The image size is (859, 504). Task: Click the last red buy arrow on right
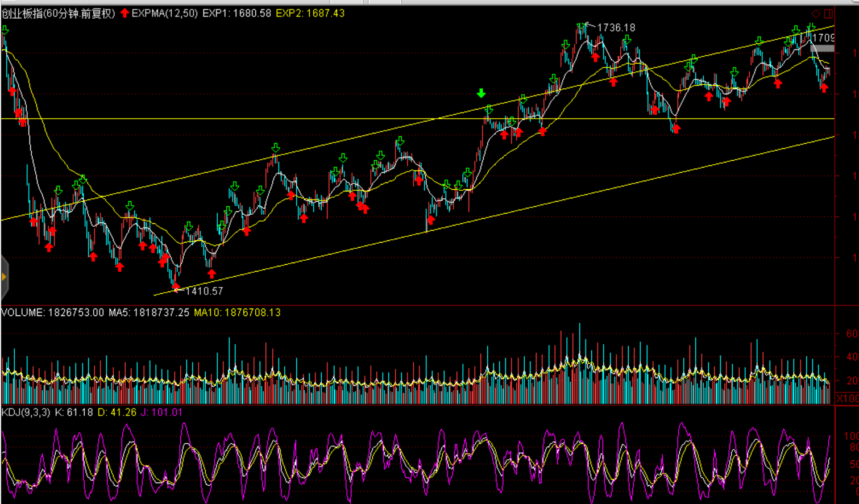824,88
